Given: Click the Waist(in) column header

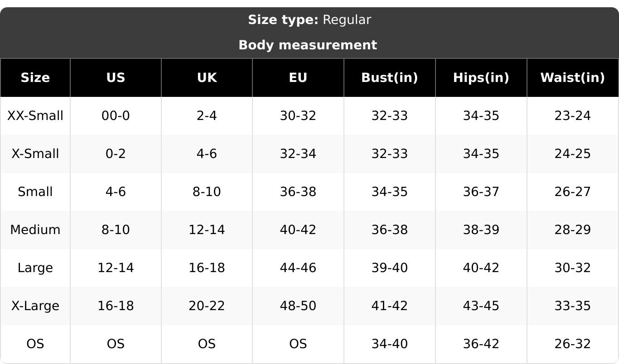Looking at the screenshot, I should click(x=572, y=77).
